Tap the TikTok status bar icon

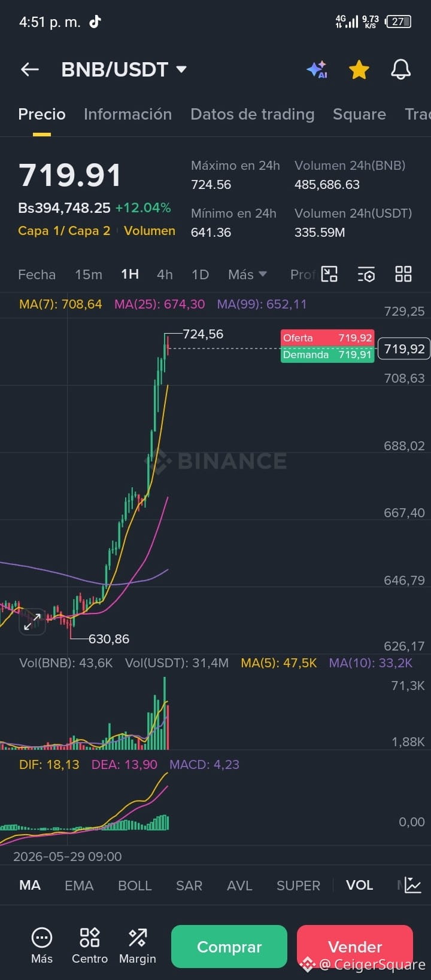pos(95,22)
